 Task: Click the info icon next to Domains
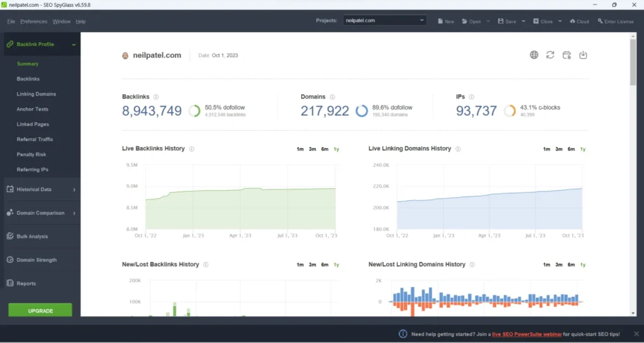tap(332, 97)
